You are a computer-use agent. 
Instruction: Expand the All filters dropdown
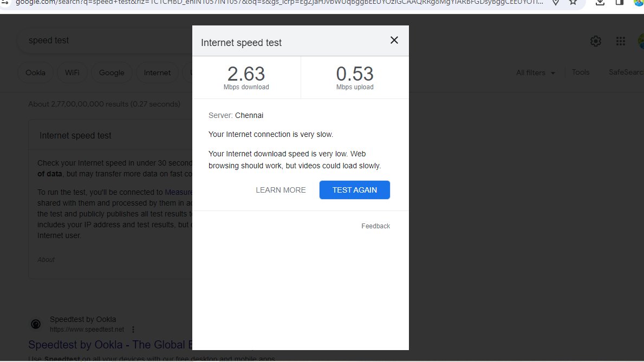pyautogui.click(x=536, y=73)
